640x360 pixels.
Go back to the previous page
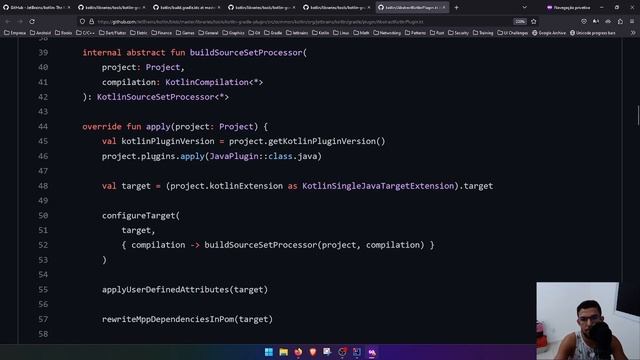tap(8, 21)
